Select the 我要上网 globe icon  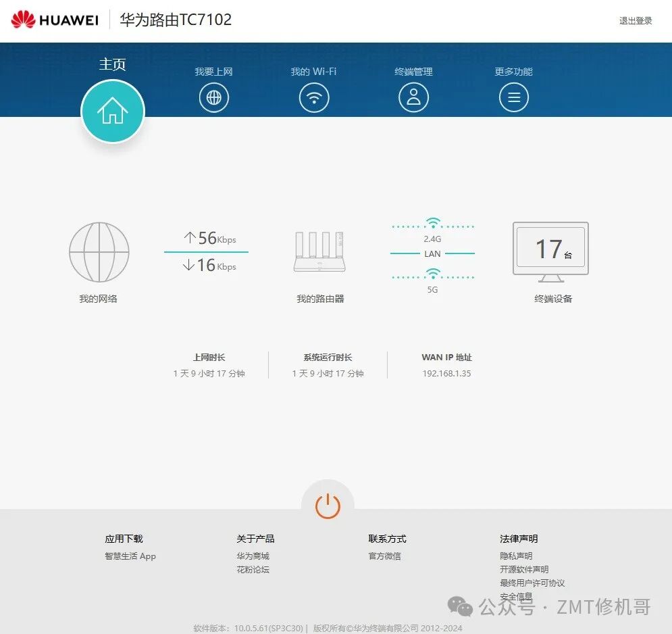pyautogui.click(x=213, y=97)
